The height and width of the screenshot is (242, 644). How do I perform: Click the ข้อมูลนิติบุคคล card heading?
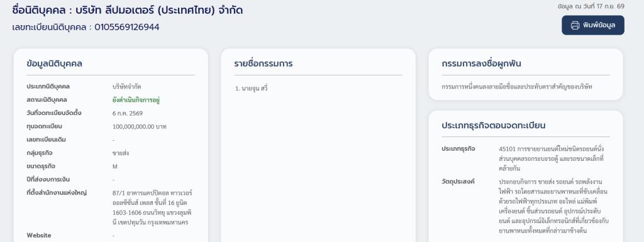[54, 63]
